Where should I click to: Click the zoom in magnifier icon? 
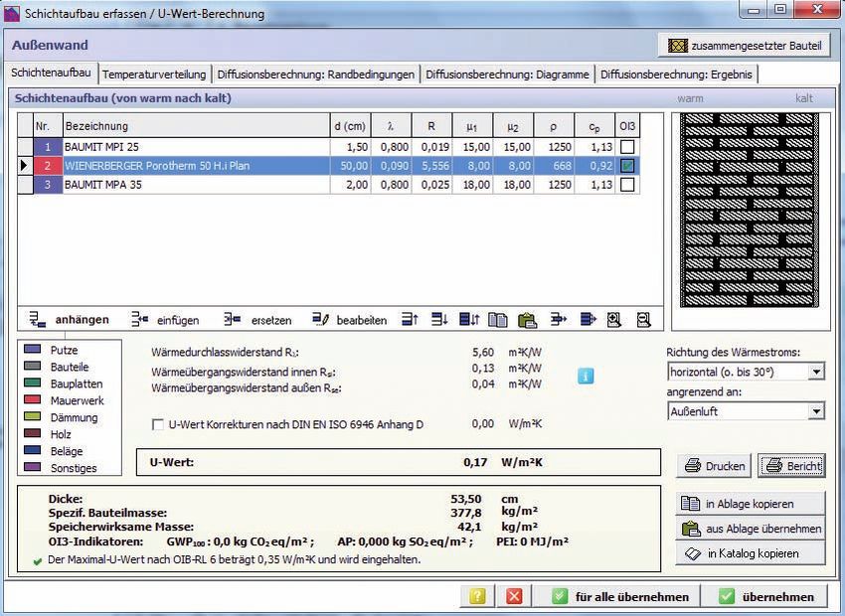click(614, 320)
